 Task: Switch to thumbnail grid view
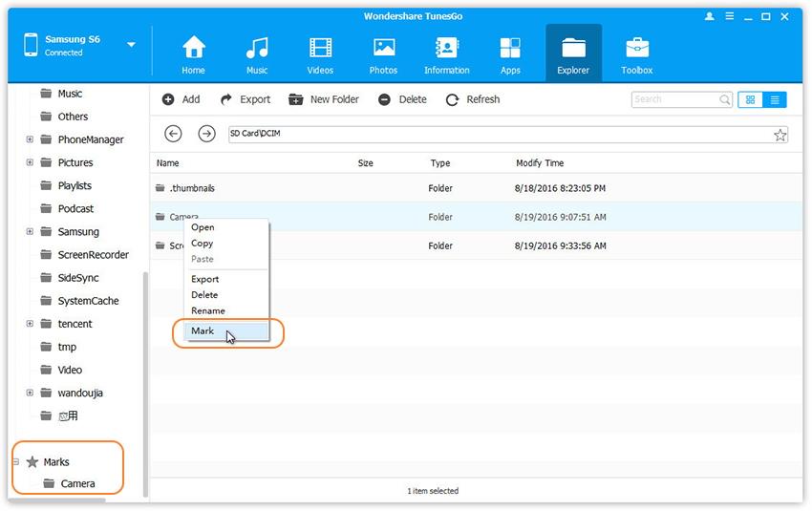coord(751,99)
